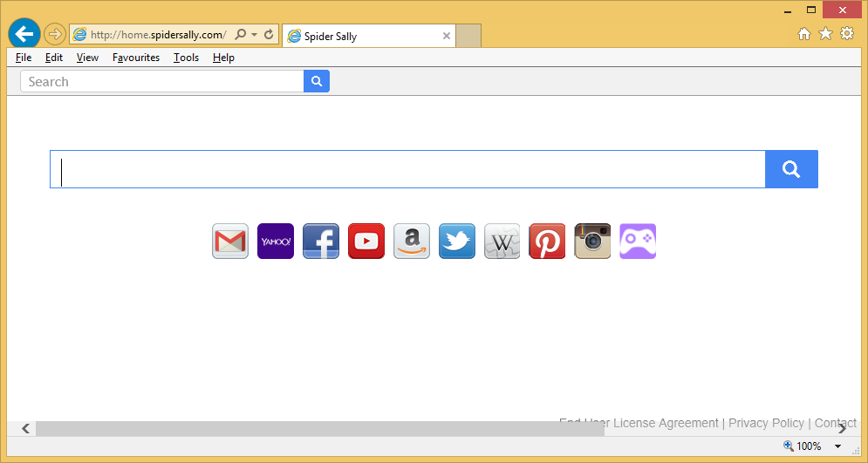Click the browser back arrow button
Image resolution: width=868 pixels, height=463 pixels.
[24, 34]
